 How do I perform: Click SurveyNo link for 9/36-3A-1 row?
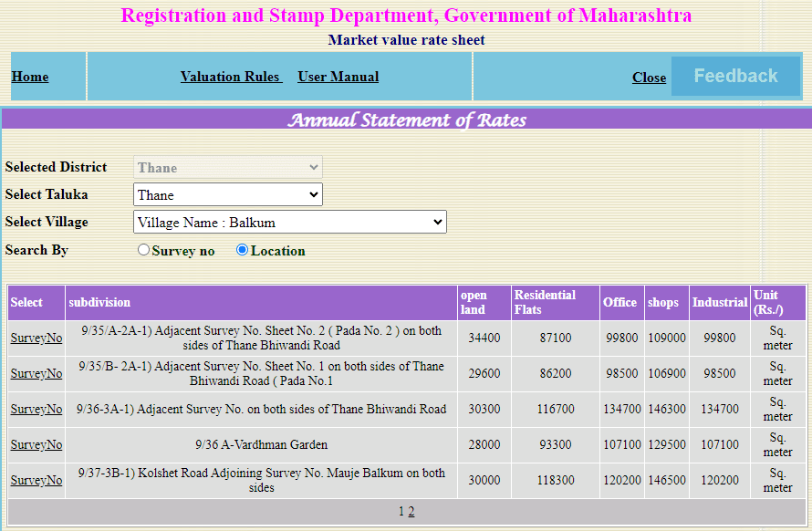(x=36, y=410)
